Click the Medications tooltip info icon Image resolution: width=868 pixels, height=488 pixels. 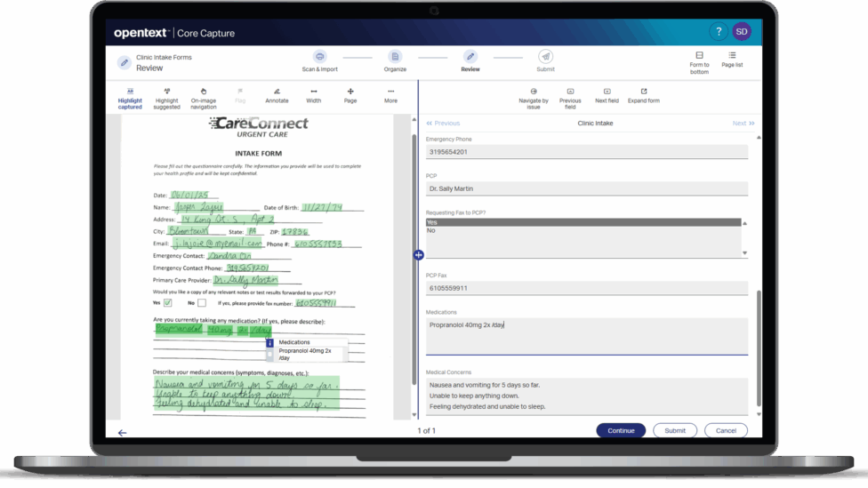(x=269, y=343)
